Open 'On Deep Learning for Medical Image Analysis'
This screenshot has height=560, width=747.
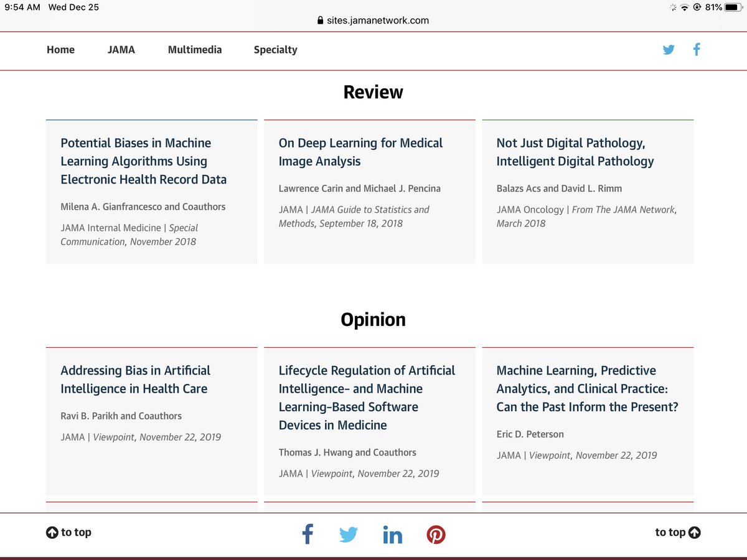pyautogui.click(x=360, y=152)
